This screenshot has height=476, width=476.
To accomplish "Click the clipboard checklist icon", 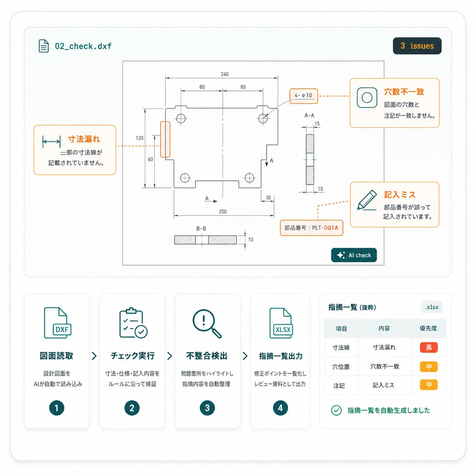I will pos(133,323).
